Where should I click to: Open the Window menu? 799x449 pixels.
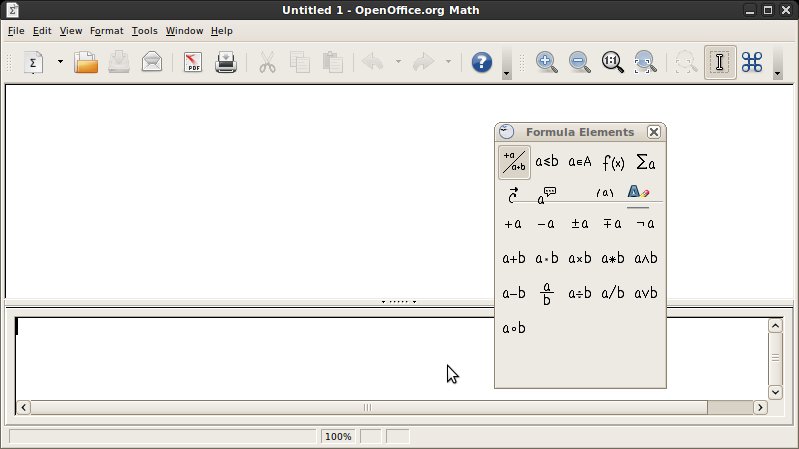[184, 31]
